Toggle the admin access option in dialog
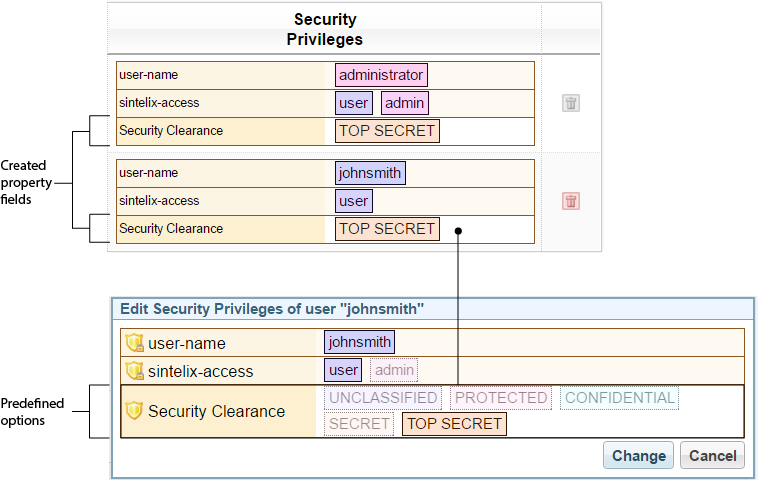This screenshot has height=480, width=758. (395, 370)
